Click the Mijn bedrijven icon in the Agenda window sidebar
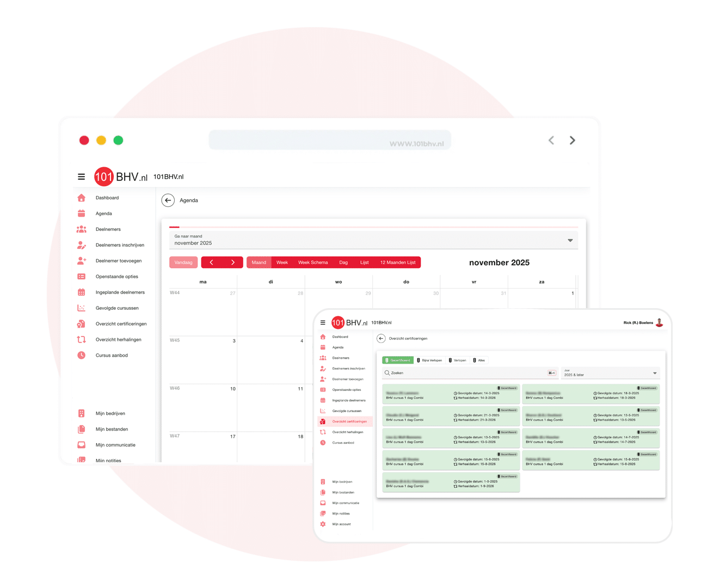720x588 pixels. [x=82, y=413]
